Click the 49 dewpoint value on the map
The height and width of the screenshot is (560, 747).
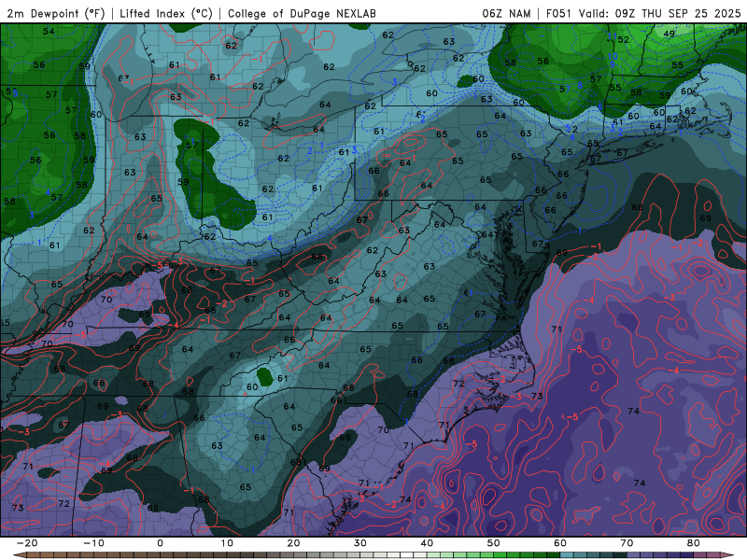coord(669,34)
